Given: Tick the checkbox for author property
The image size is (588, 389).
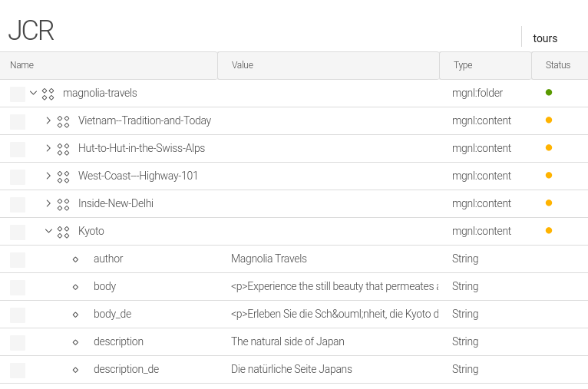Looking at the screenshot, I should [18, 259].
